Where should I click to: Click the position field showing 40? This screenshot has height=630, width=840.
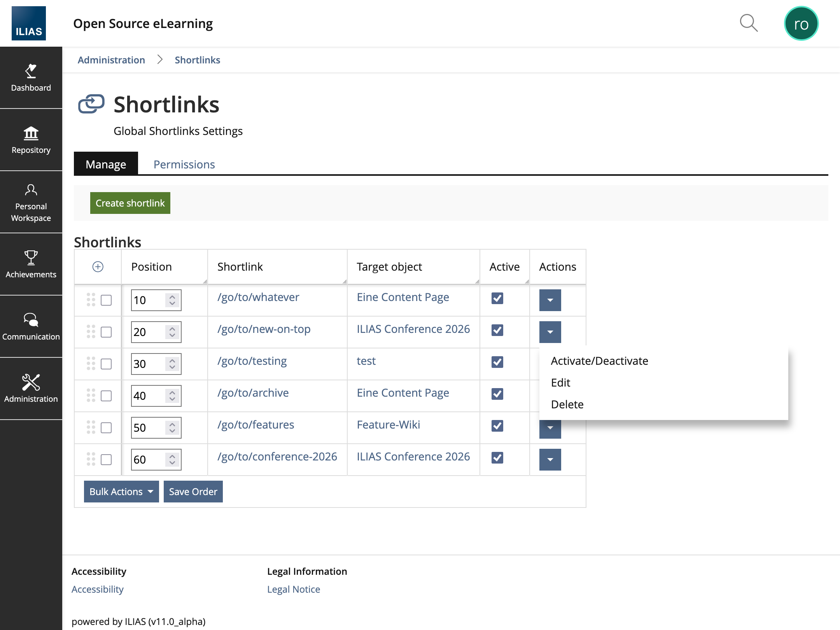tap(149, 396)
